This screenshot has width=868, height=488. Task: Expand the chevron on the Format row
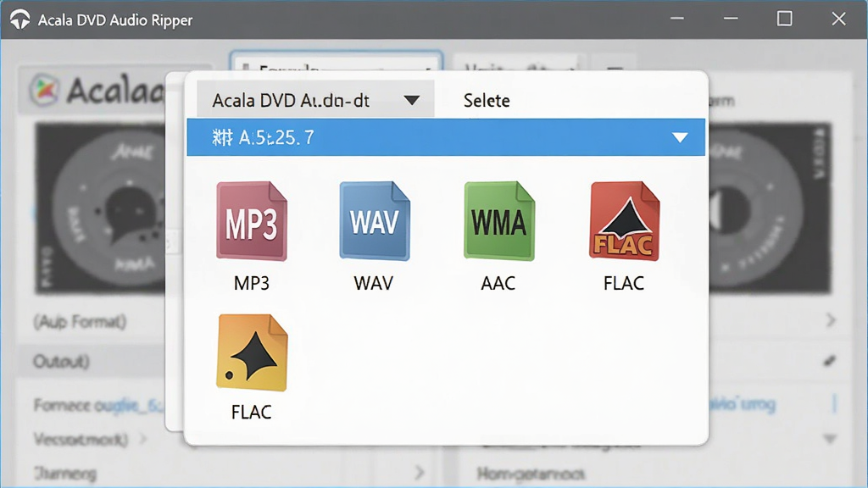831,319
